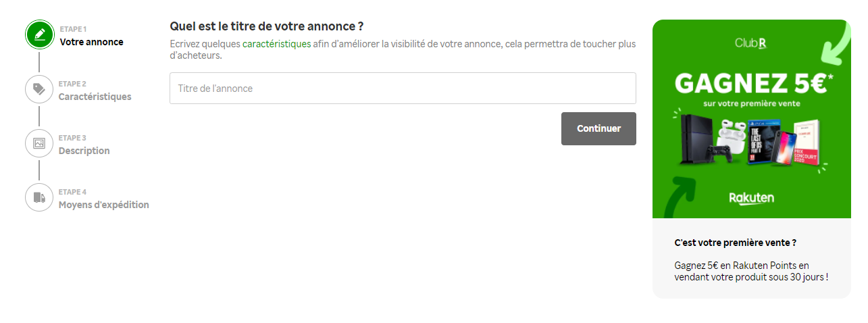Screen dimensions: 868x323
Task: Click the curved arrow at banner top corner
Action: point(836,42)
